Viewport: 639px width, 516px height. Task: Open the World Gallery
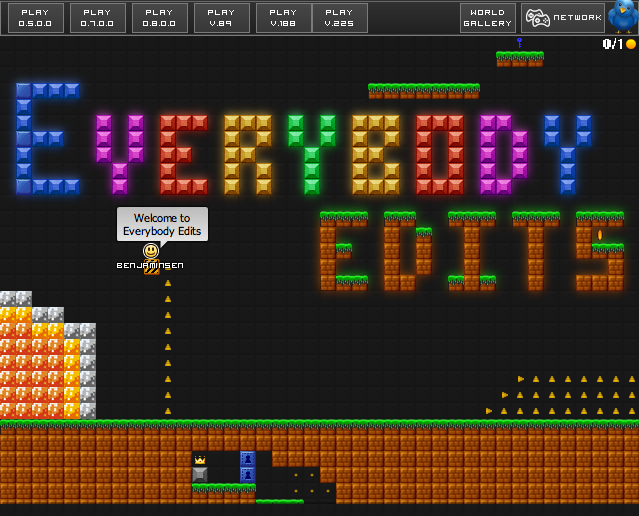tap(488, 18)
